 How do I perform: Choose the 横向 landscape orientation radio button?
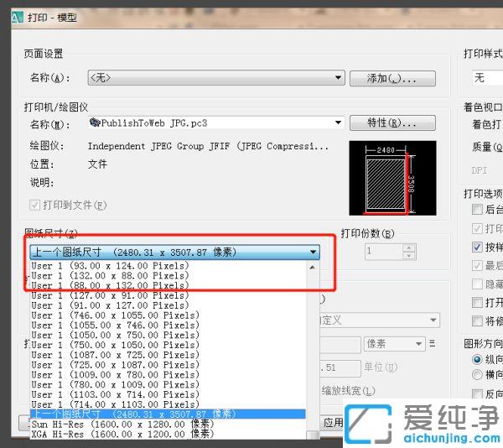pos(478,374)
